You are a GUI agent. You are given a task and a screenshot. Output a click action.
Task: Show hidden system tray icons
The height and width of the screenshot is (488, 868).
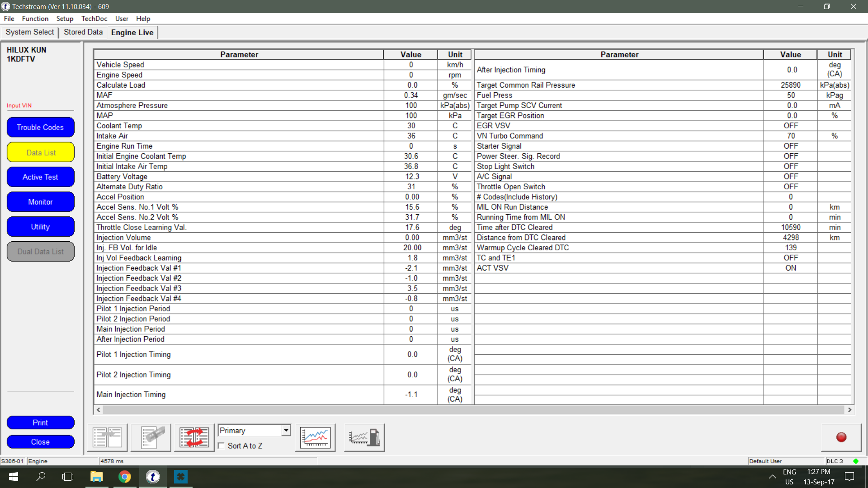pos(772,477)
